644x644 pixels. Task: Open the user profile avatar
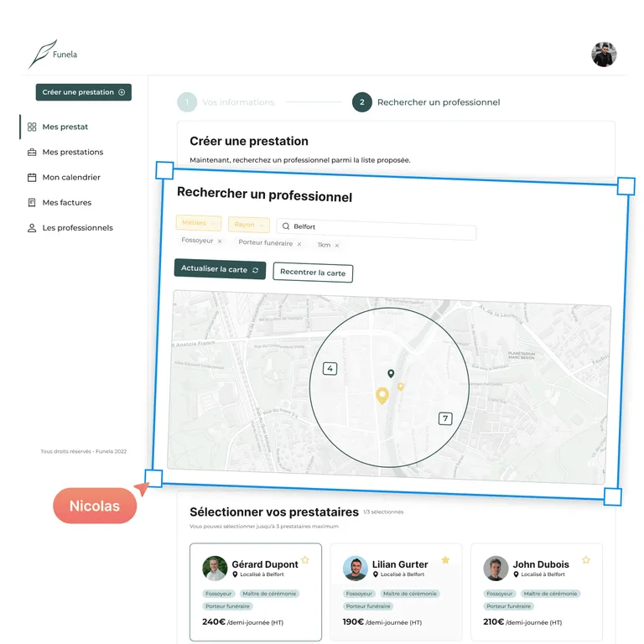604,55
